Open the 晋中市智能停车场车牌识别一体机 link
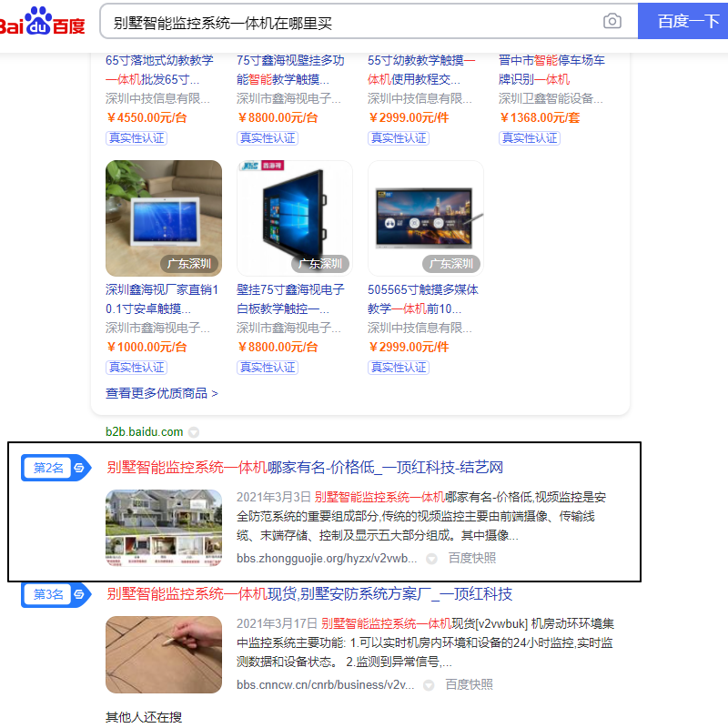This screenshot has height=728, width=728. click(551, 70)
